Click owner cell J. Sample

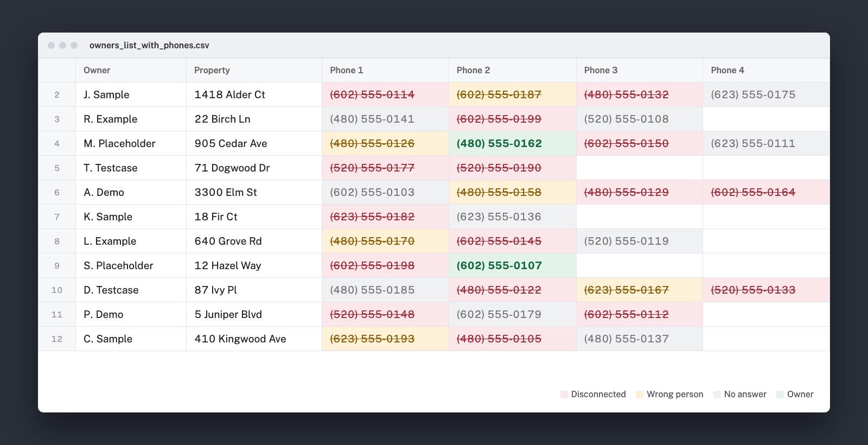tap(131, 94)
